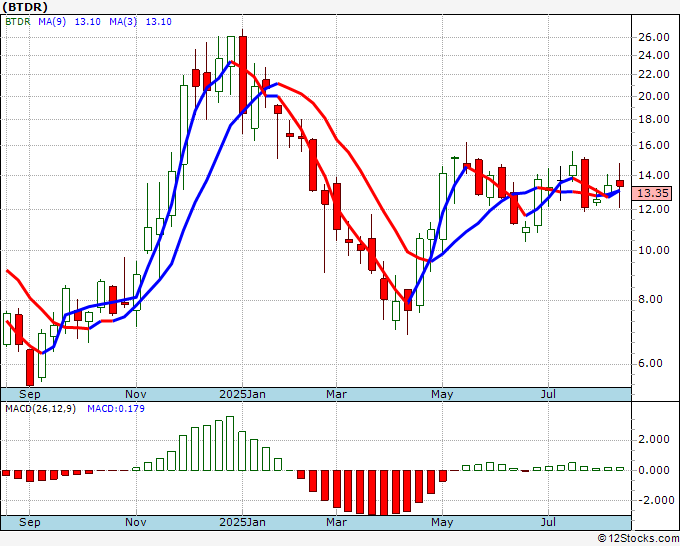680x546 pixels.
Task: Click the 18.00 price axis label
Action: (x=654, y=120)
